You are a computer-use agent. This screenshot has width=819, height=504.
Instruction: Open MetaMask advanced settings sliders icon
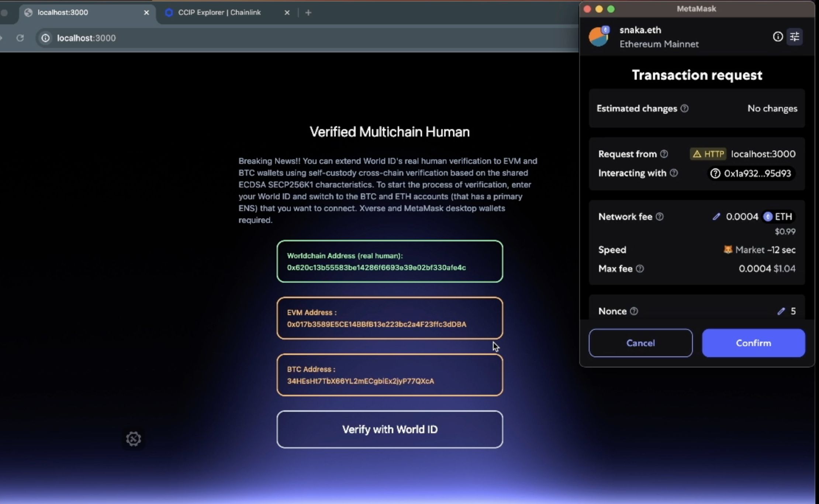click(x=795, y=37)
